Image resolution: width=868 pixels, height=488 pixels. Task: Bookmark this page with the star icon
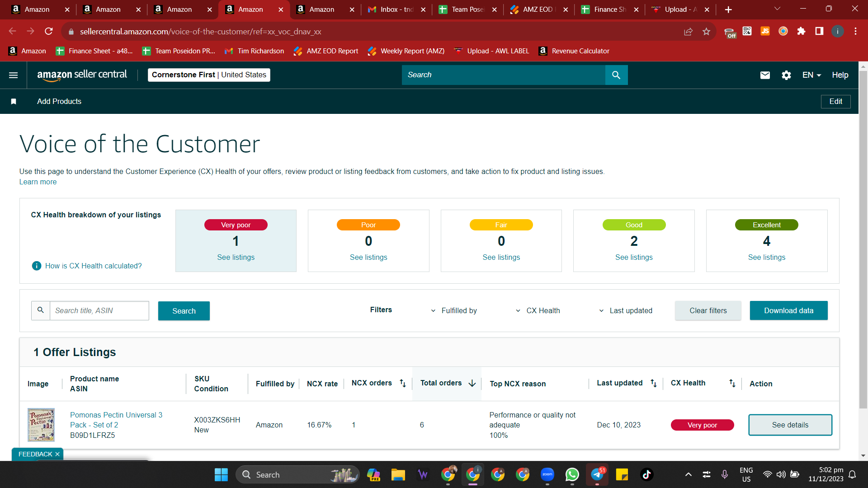tap(707, 31)
